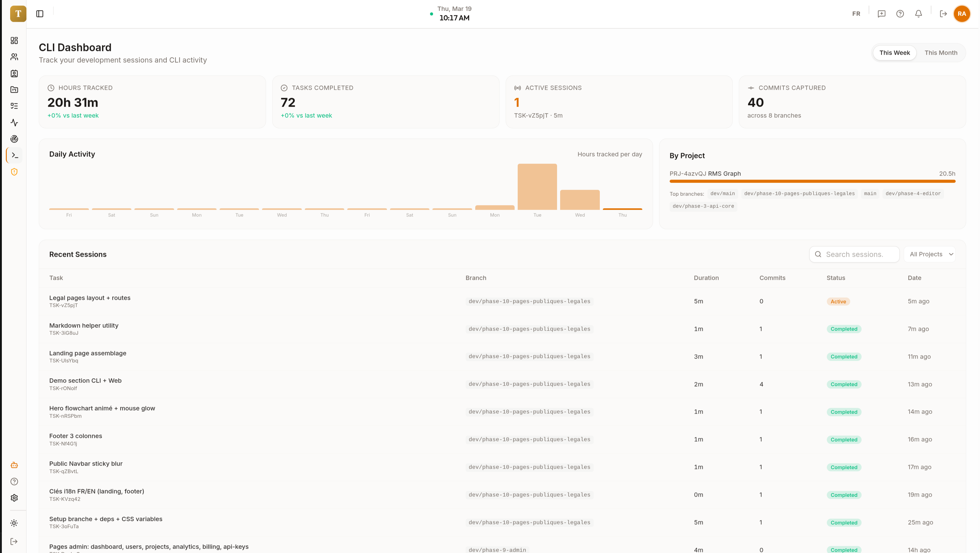The height and width of the screenshot is (553, 980).
Task: Toggle the sidebar panel collapse button
Action: point(40,14)
